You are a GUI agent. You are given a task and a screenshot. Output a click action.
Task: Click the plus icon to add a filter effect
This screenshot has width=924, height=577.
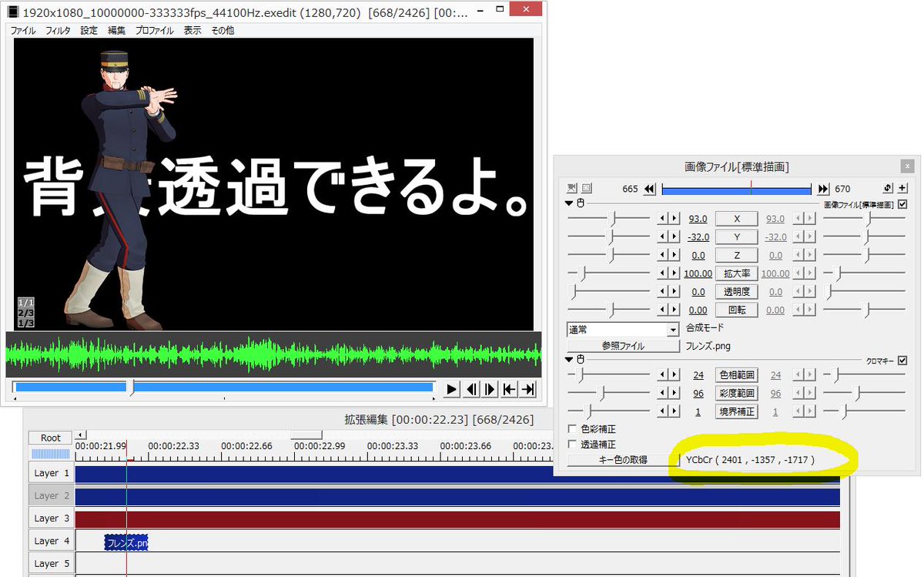(902, 188)
